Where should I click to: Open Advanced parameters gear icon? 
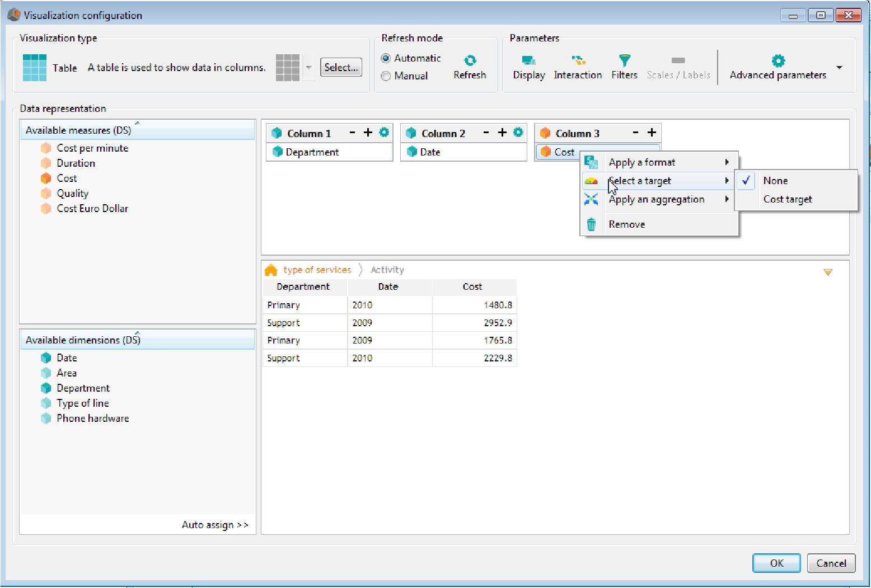(778, 60)
